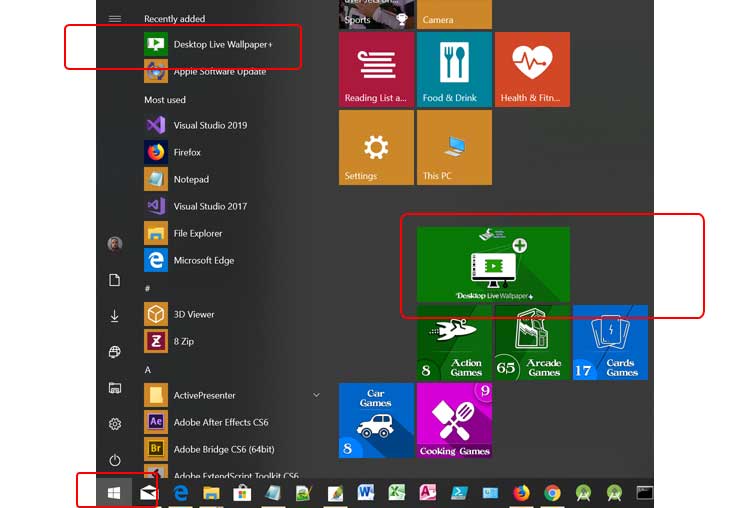
Task: Click the 'A' alphabet section header
Action: 147,370
